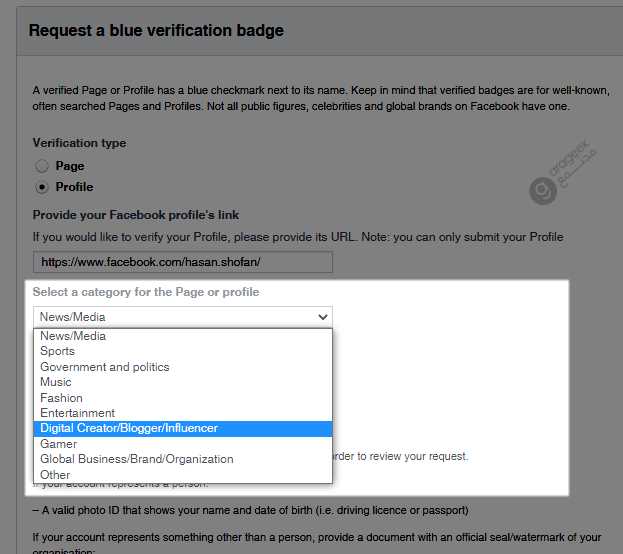Click the Facebook profile URL input field

click(183, 262)
